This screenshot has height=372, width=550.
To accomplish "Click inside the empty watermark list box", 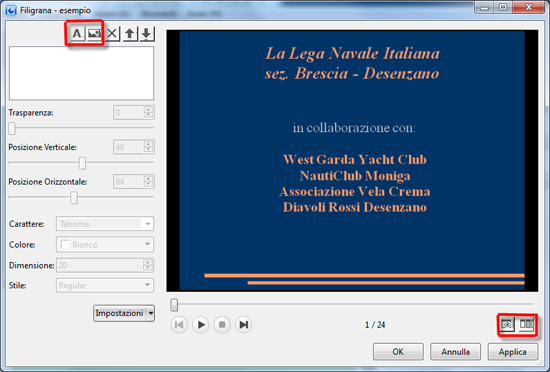I will [81, 73].
